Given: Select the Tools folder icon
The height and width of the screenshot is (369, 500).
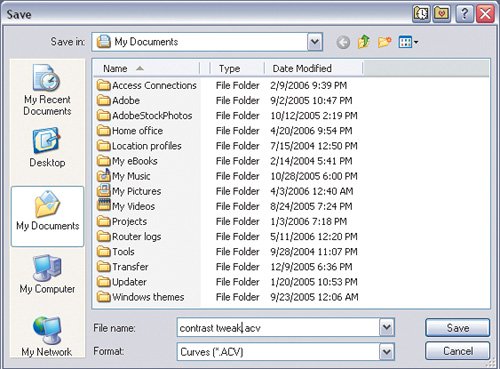Looking at the screenshot, I should [x=104, y=252].
